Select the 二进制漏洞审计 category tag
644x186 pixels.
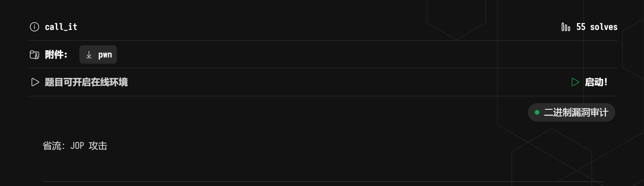[572, 112]
